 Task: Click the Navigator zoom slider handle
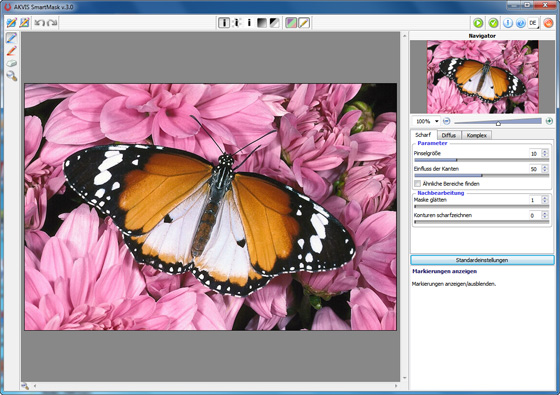click(498, 124)
